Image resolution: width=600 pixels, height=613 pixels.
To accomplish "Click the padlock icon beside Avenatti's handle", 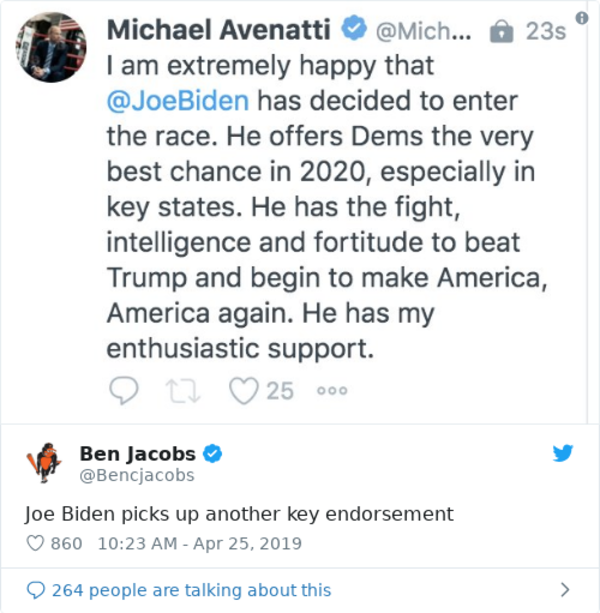I will tap(499, 31).
